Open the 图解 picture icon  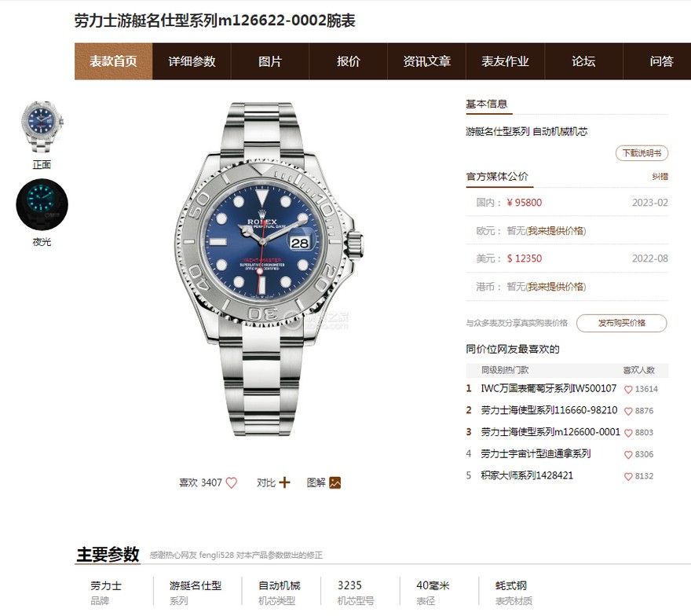(x=335, y=483)
